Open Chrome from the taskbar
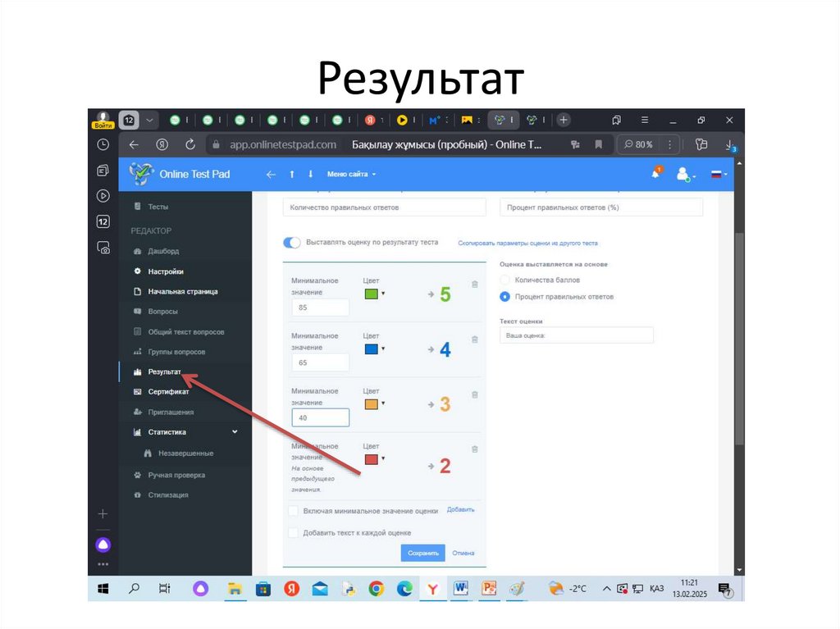840x629 pixels. tap(377, 590)
